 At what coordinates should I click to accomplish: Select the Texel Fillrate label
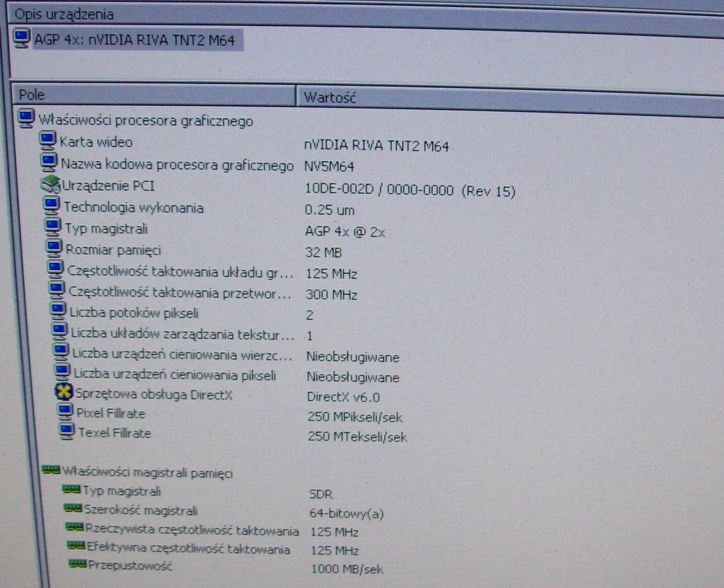click(x=114, y=433)
